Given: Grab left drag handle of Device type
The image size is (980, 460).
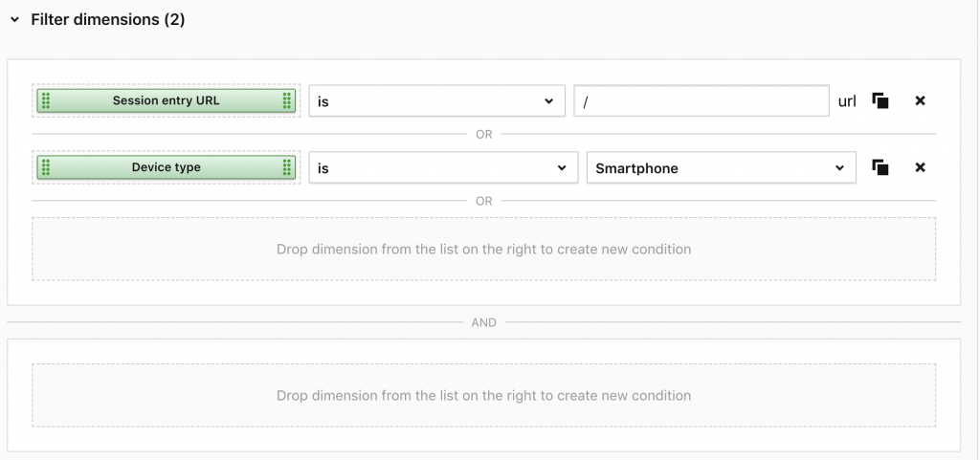Looking at the screenshot, I should tap(46, 167).
